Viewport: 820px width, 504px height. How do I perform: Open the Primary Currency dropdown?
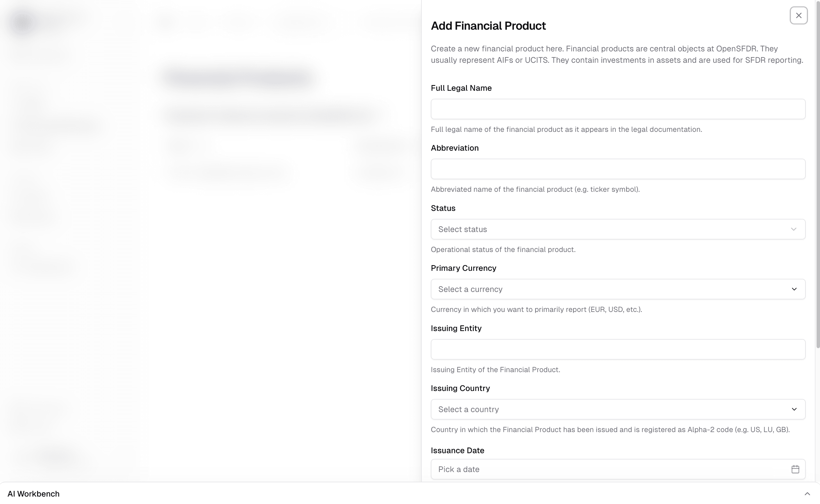click(x=618, y=289)
